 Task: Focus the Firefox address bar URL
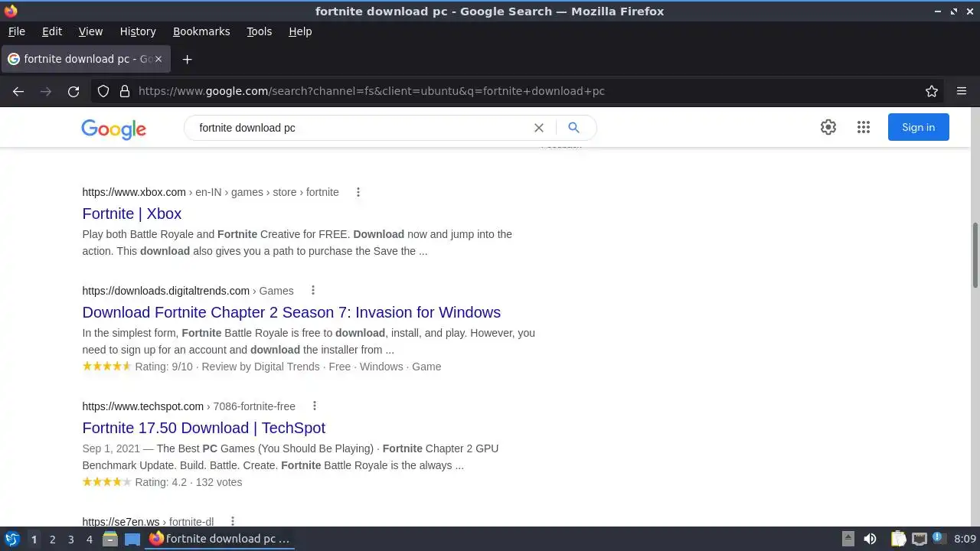tap(371, 91)
